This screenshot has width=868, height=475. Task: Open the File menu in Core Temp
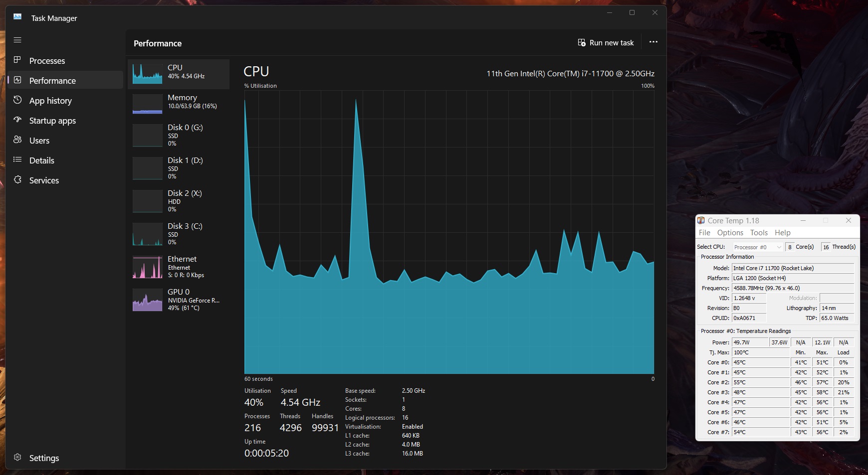pyautogui.click(x=704, y=233)
